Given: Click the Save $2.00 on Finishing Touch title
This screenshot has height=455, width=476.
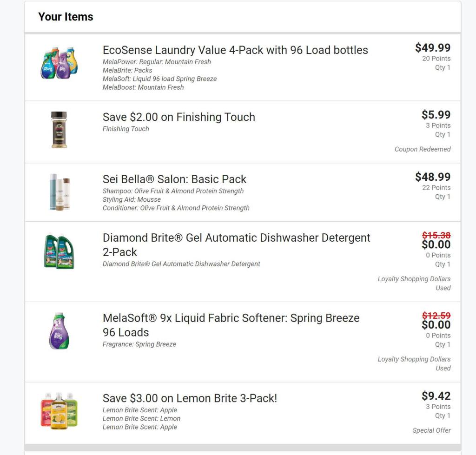Looking at the screenshot, I should pos(179,117).
